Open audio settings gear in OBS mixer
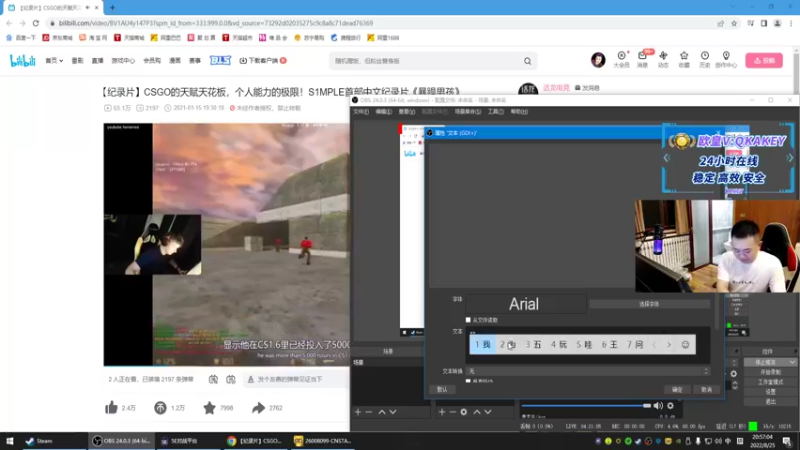The width and height of the screenshot is (800, 450). [670, 406]
